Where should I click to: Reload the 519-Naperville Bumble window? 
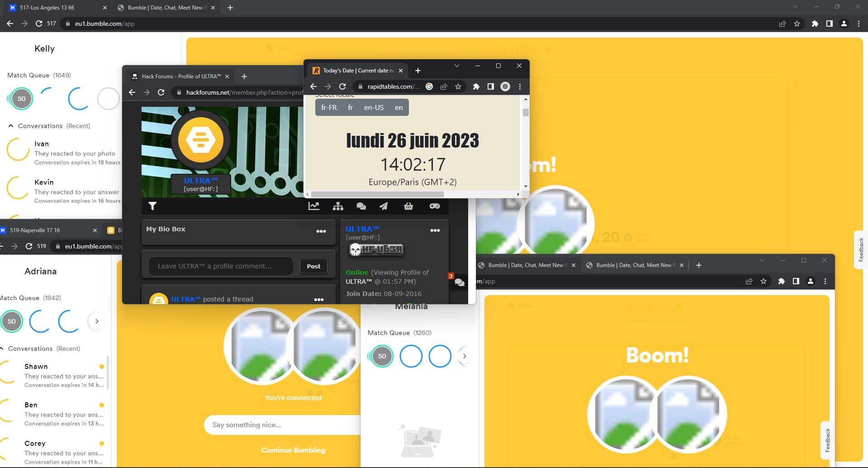click(29, 246)
